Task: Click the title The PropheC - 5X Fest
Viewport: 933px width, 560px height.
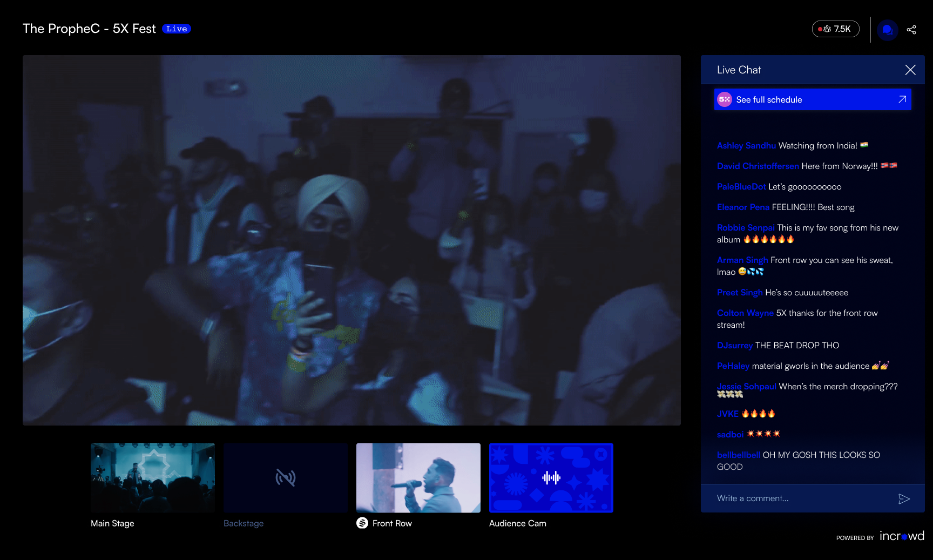Action: coord(89,29)
